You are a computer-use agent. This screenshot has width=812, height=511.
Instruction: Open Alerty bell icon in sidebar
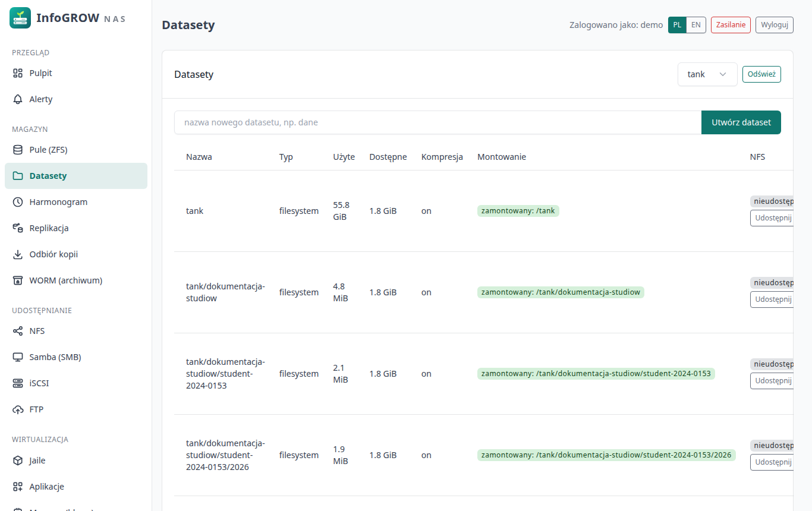(18, 99)
